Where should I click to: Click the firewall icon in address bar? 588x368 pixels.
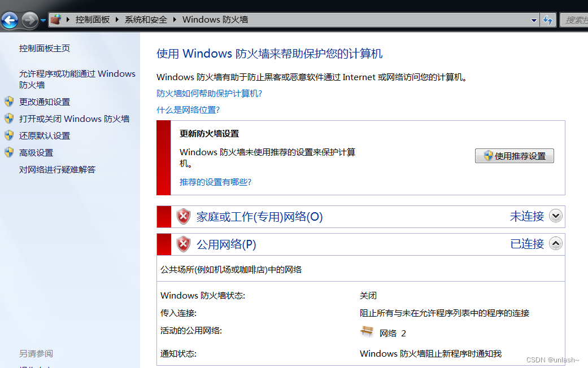click(x=56, y=20)
